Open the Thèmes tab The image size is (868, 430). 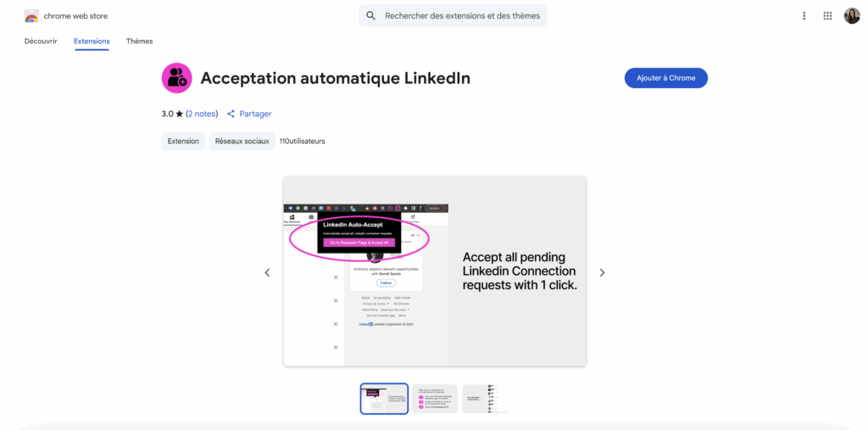[140, 41]
